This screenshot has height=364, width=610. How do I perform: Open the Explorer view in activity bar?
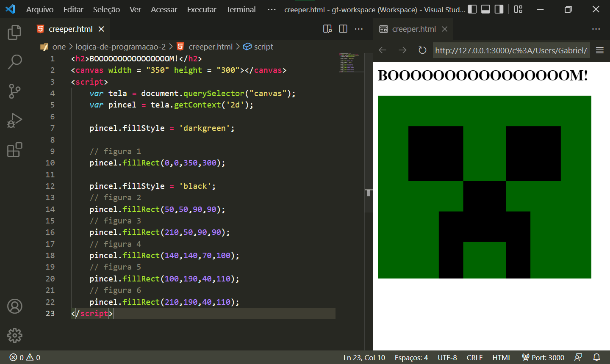coord(14,32)
